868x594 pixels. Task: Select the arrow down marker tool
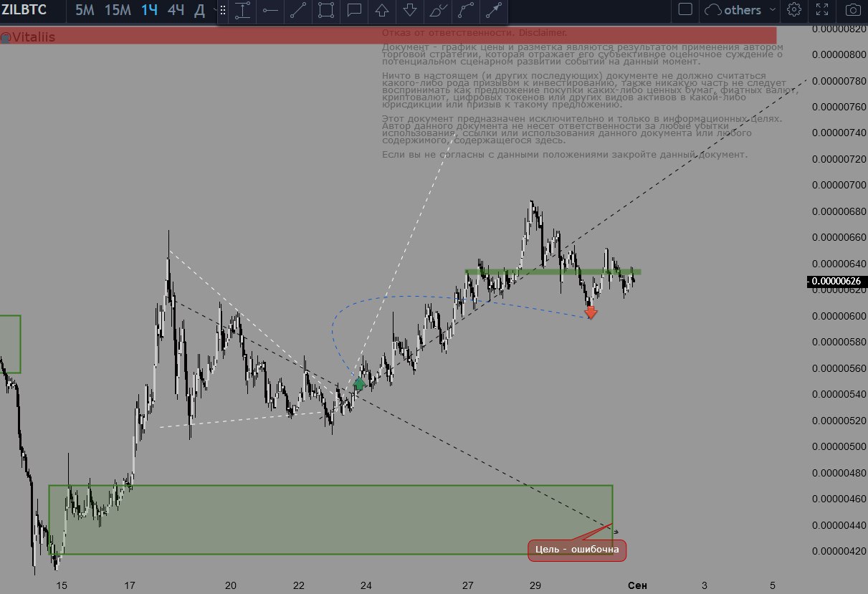click(410, 10)
